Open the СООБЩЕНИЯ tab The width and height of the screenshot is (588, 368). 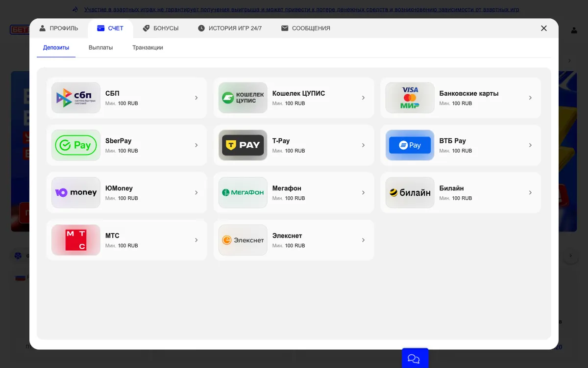coord(306,28)
